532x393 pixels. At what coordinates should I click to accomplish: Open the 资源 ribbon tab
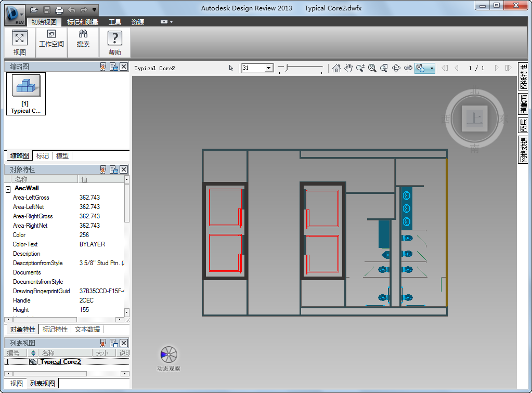click(x=138, y=22)
